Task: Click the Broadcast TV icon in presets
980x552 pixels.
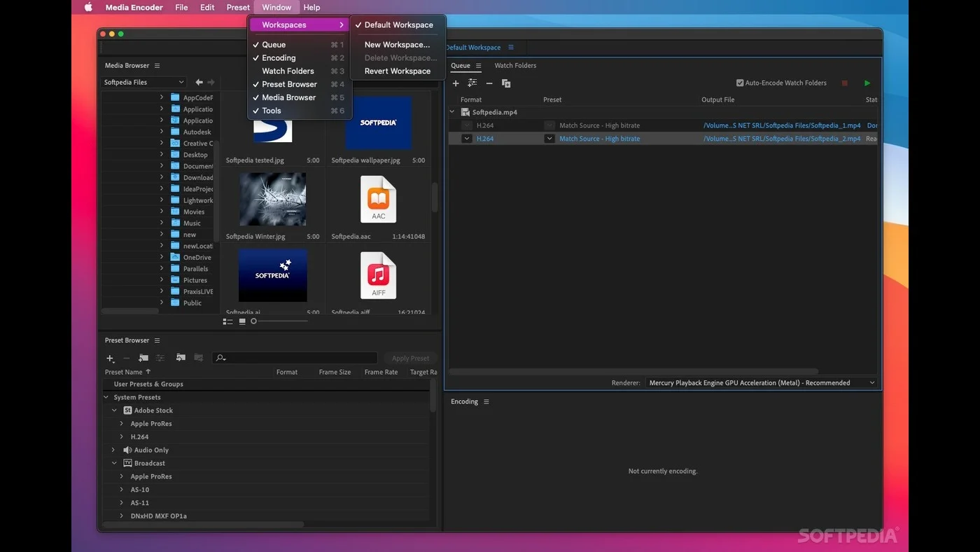Action: pyautogui.click(x=127, y=463)
